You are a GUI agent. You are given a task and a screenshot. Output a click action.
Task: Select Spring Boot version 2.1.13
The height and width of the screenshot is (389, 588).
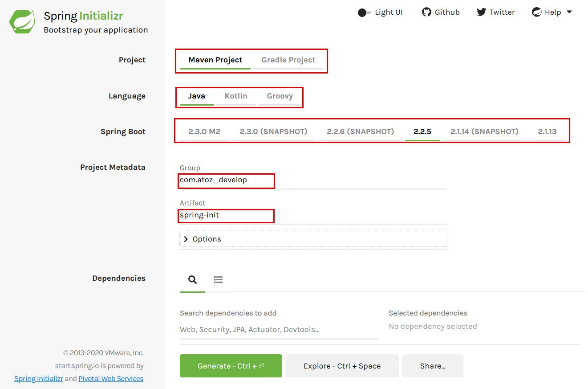(x=548, y=131)
